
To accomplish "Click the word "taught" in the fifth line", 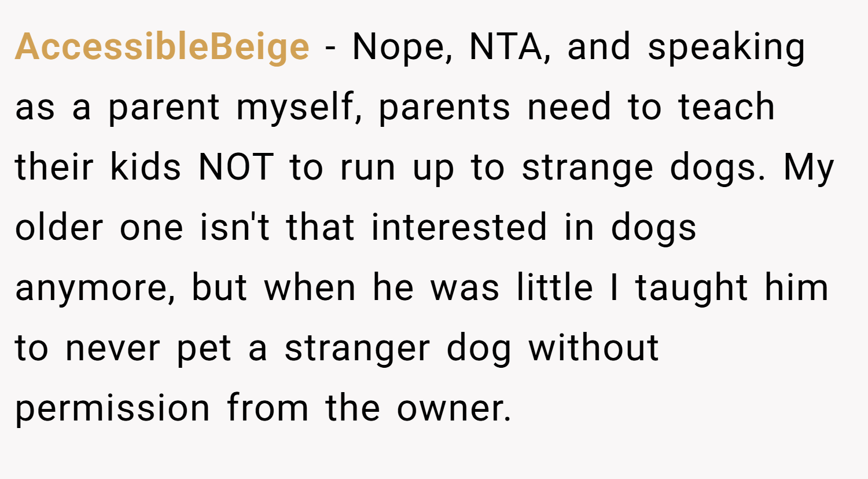I will coord(692,288).
